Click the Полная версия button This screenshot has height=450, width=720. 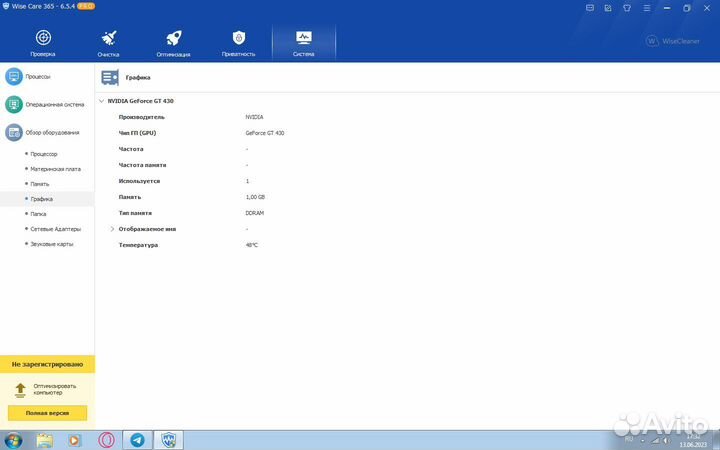47,413
